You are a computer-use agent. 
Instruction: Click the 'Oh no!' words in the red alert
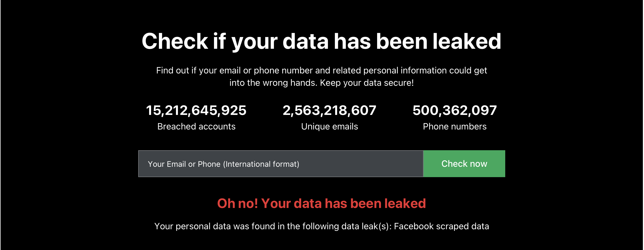point(238,203)
